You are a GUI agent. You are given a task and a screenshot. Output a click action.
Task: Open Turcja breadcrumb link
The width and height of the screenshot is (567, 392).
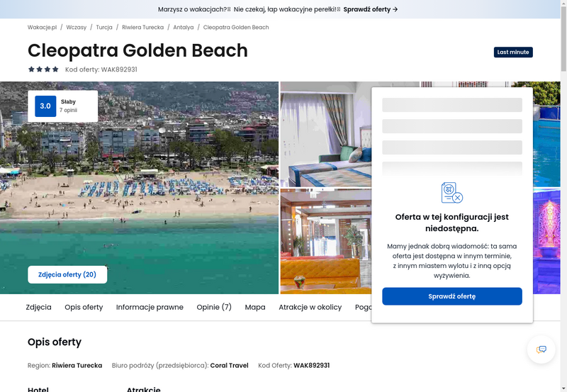click(x=104, y=28)
